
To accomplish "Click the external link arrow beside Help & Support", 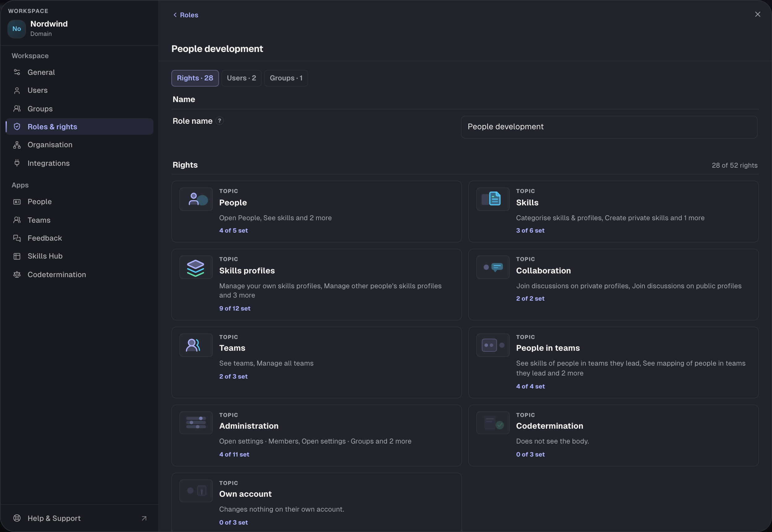I will click(x=144, y=518).
